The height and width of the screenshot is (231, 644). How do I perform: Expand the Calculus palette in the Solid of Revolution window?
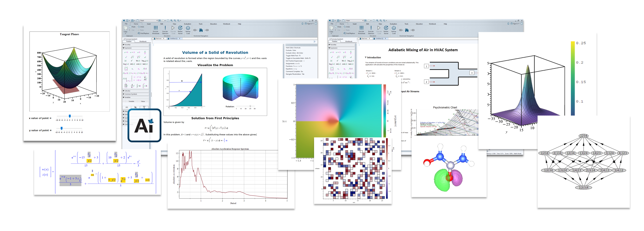127,91
